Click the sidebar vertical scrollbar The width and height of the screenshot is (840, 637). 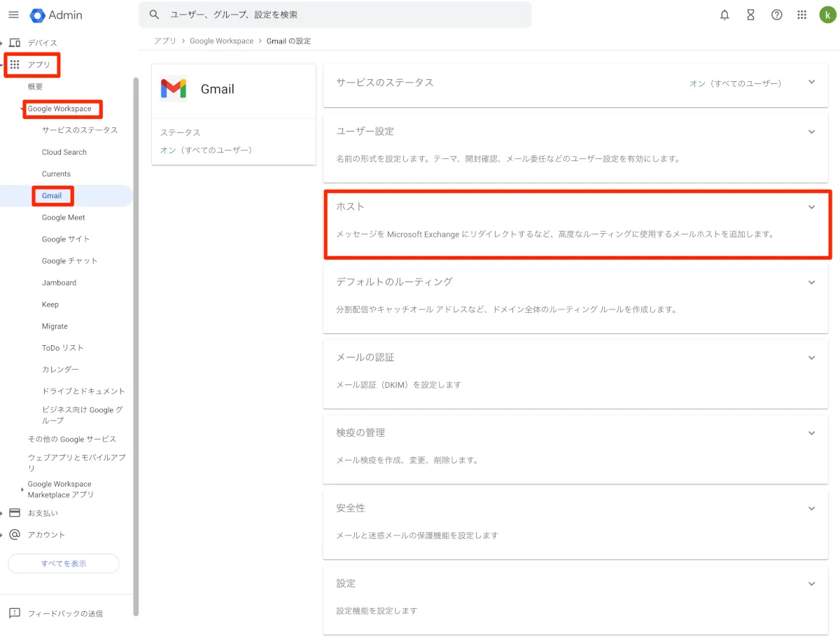(x=136, y=346)
